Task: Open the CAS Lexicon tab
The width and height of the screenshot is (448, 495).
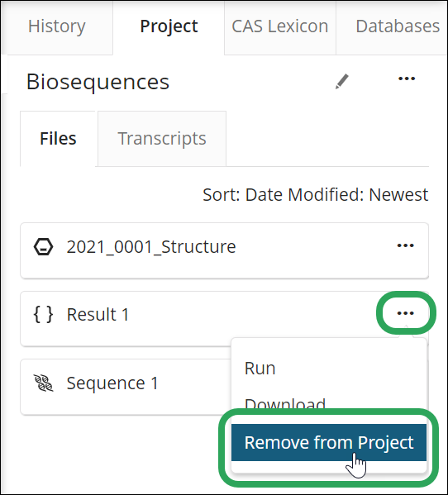Action: click(280, 27)
